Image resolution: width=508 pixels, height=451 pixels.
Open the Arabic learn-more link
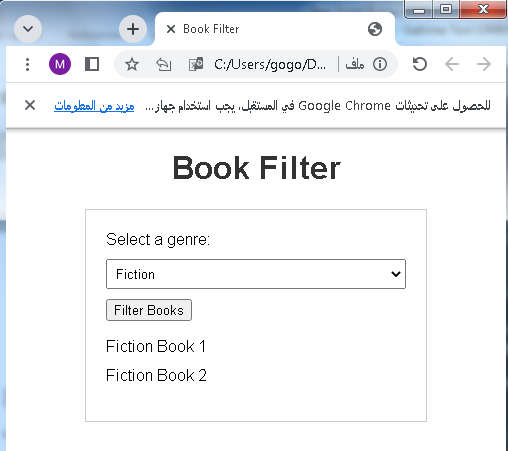[x=94, y=106]
